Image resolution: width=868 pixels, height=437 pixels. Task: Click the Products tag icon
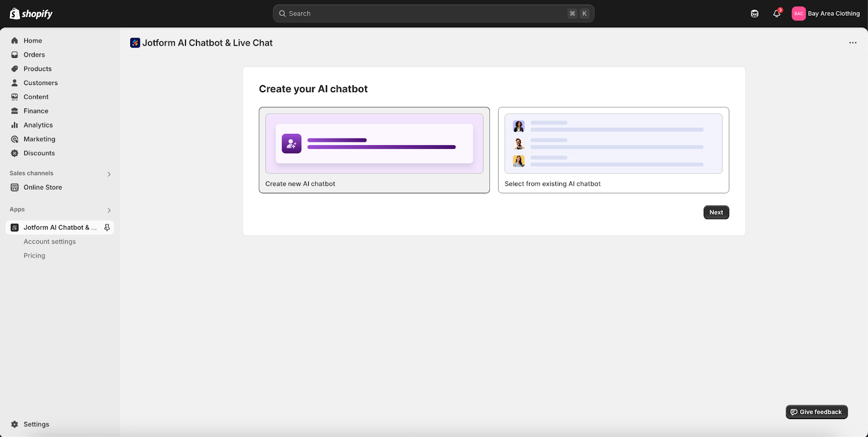15,69
